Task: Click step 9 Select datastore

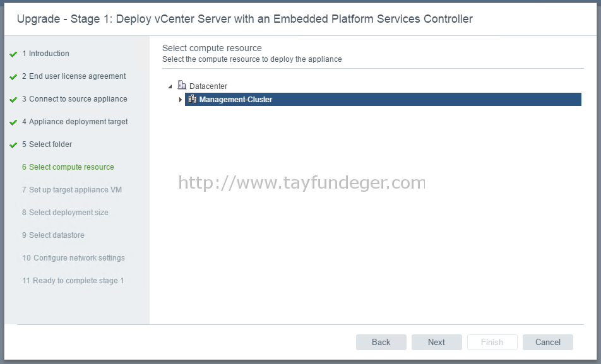Action: click(x=53, y=235)
